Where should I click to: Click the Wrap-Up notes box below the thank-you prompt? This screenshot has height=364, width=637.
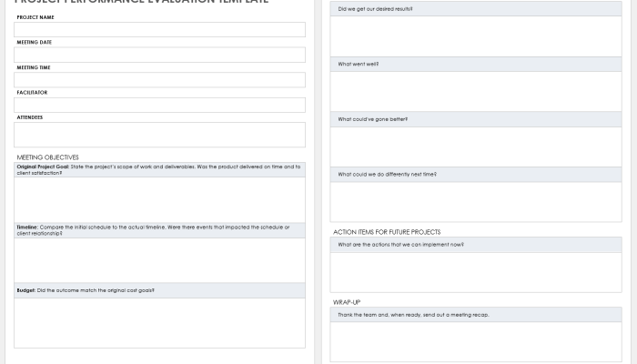tap(476, 341)
